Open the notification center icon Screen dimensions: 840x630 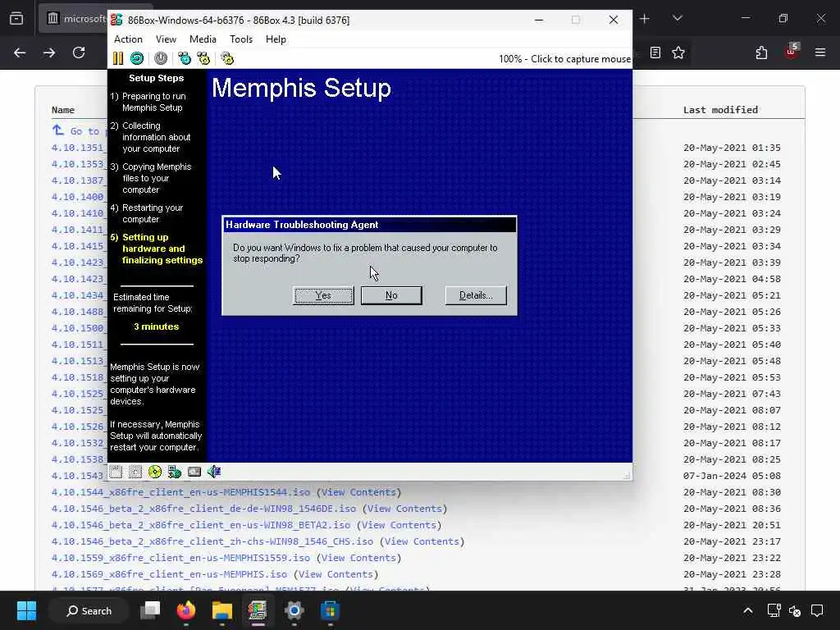click(817, 610)
